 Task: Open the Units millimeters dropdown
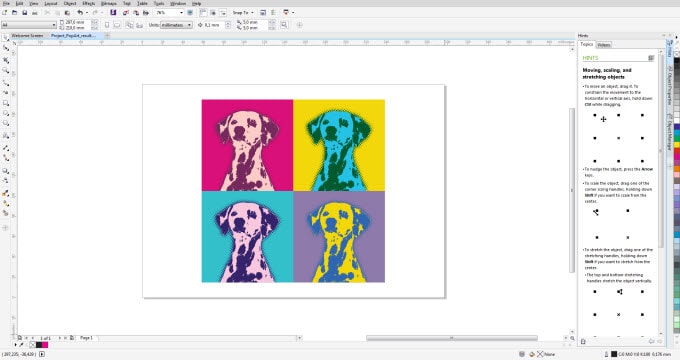[177, 25]
